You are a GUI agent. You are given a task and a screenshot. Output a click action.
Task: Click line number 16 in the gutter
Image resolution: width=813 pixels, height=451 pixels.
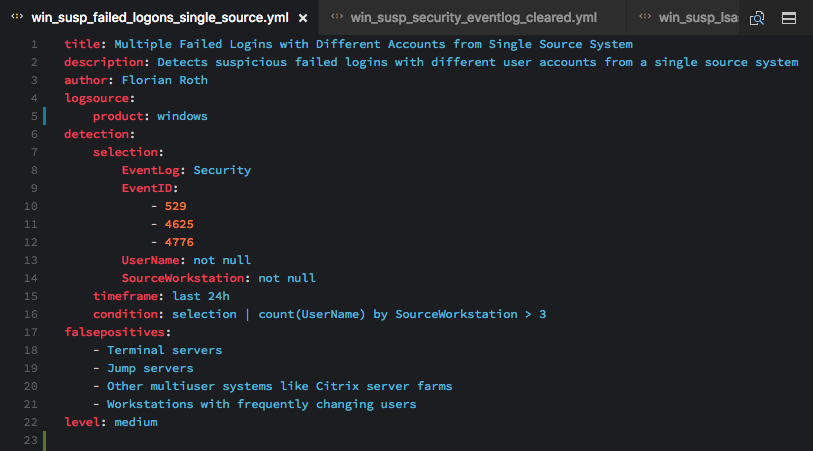coord(31,314)
